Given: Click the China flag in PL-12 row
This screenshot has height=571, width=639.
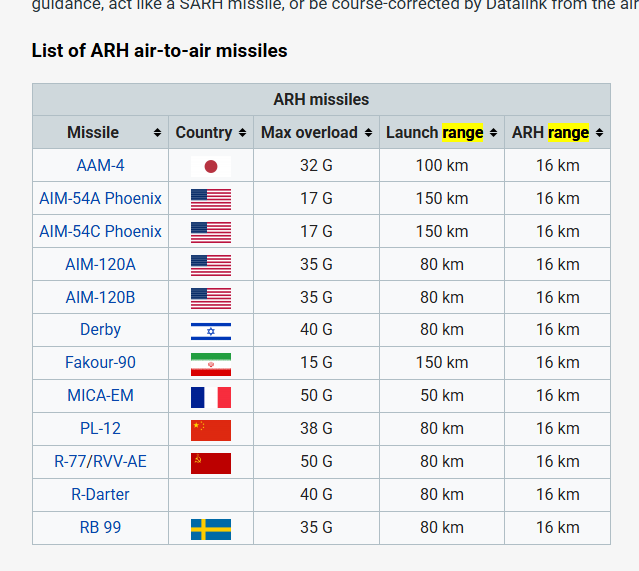Looking at the screenshot, I should (210, 430).
